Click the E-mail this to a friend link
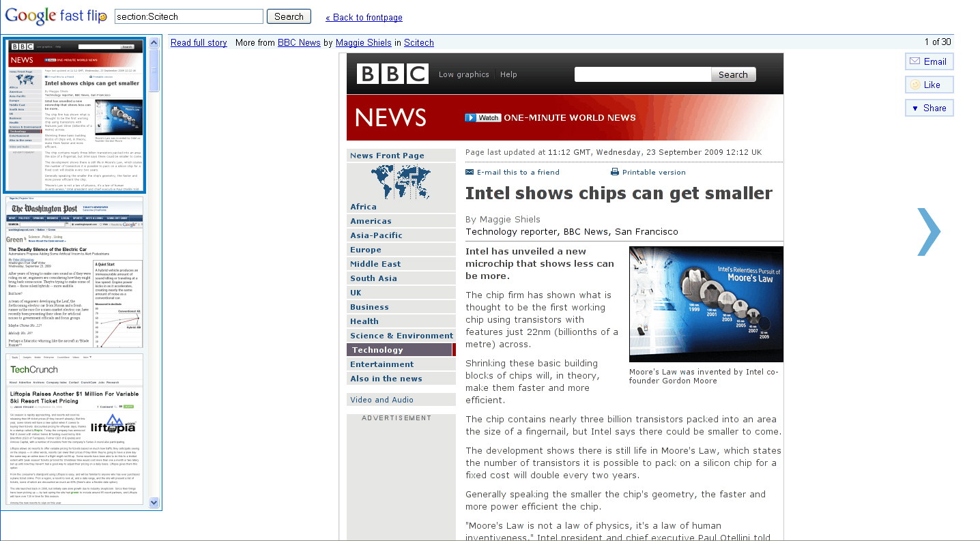Viewport: 980px width, 541px height. 518,172
